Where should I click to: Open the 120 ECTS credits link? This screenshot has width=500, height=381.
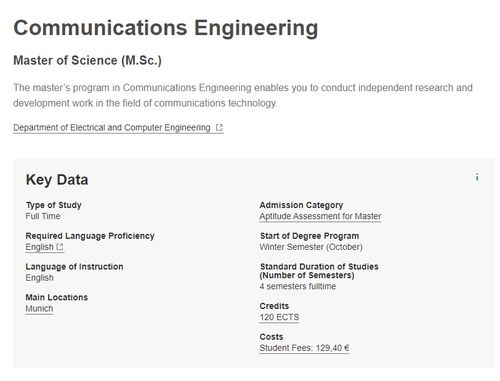point(279,317)
